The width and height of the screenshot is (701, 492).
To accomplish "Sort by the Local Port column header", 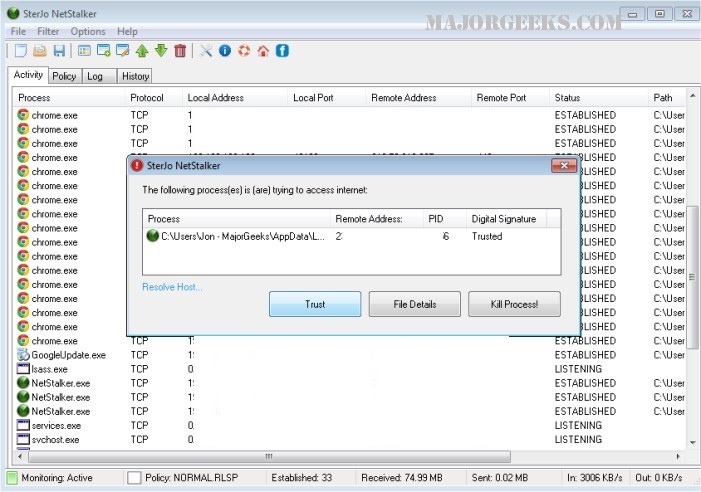I will click(327, 98).
